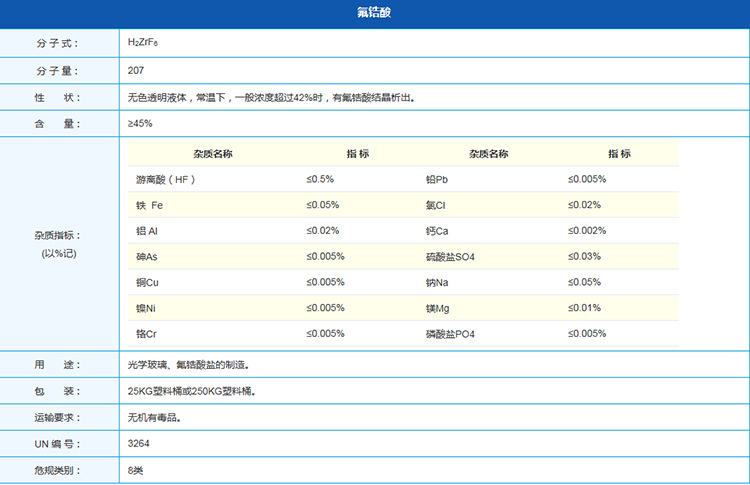Select the 硫酸盐SO4 cell

(x=451, y=257)
